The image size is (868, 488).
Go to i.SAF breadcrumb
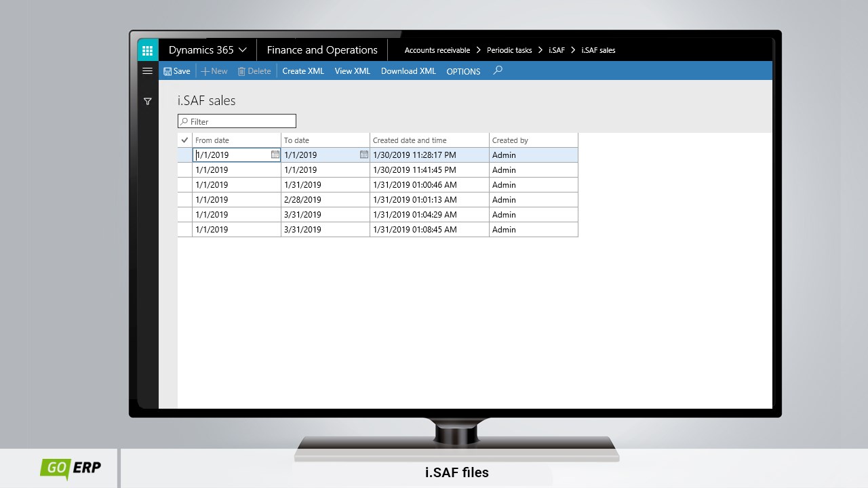557,50
